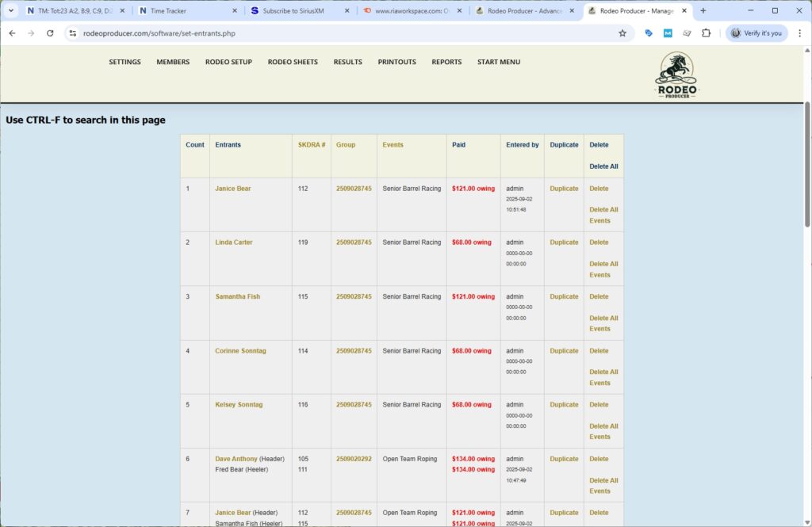Open the RODEO SHEETS menu
Screen dimensions: 812x527
pyautogui.click(x=293, y=61)
